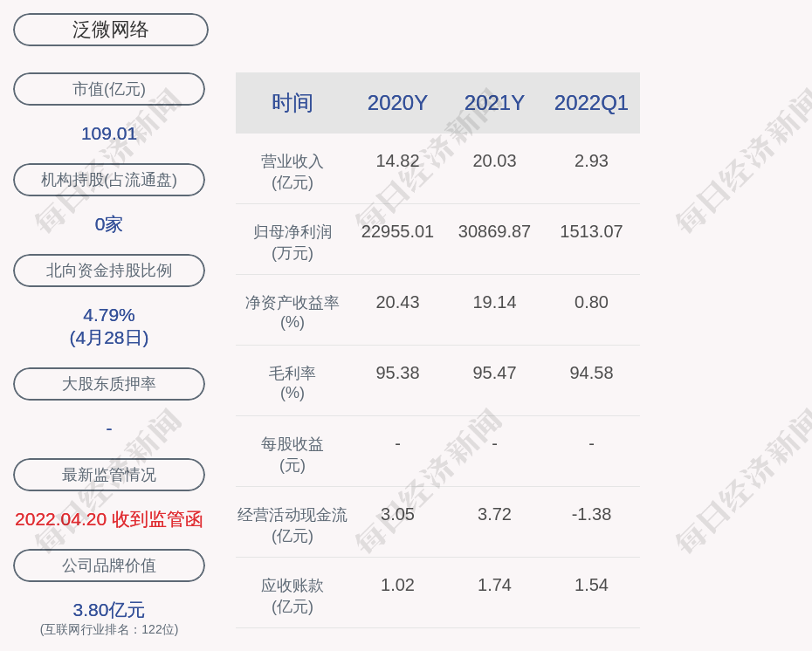Click ROE value 20.43
Image resolution: width=812 pixels, height=651 pixels.
point(397,302)
